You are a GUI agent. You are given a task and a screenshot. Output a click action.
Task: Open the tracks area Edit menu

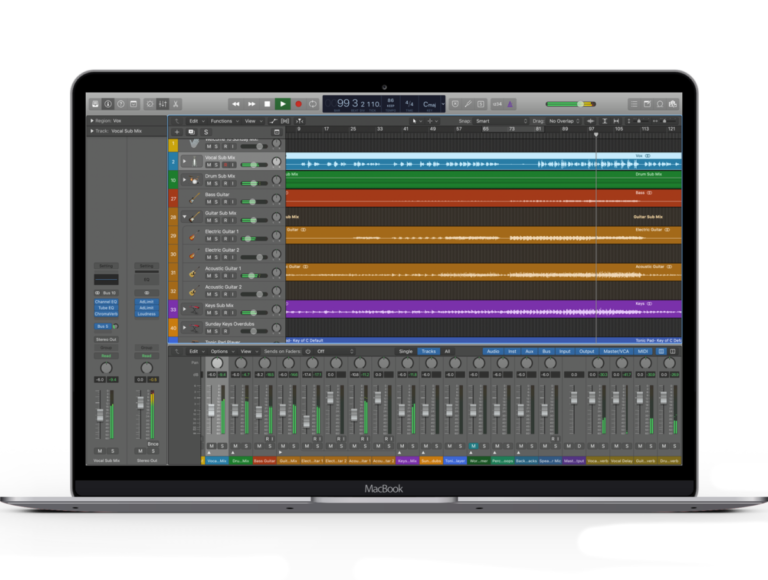(195, 121)
